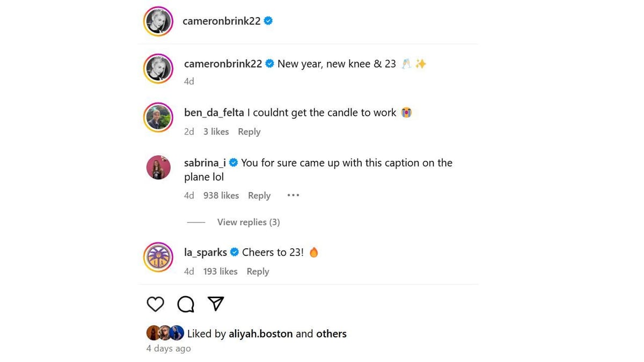View 193 likes on la_sparks' comment
Screen dimensions: 644x362
220,271
